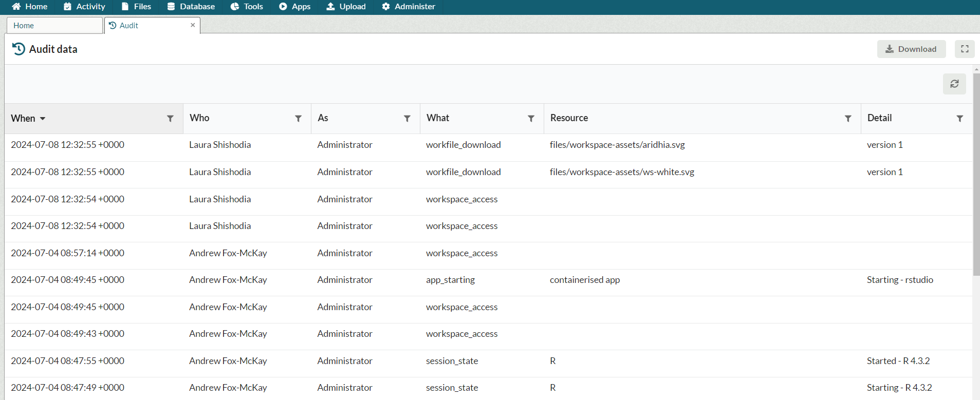
Task: Sort by the Resource column header
Action: [569, 118]
